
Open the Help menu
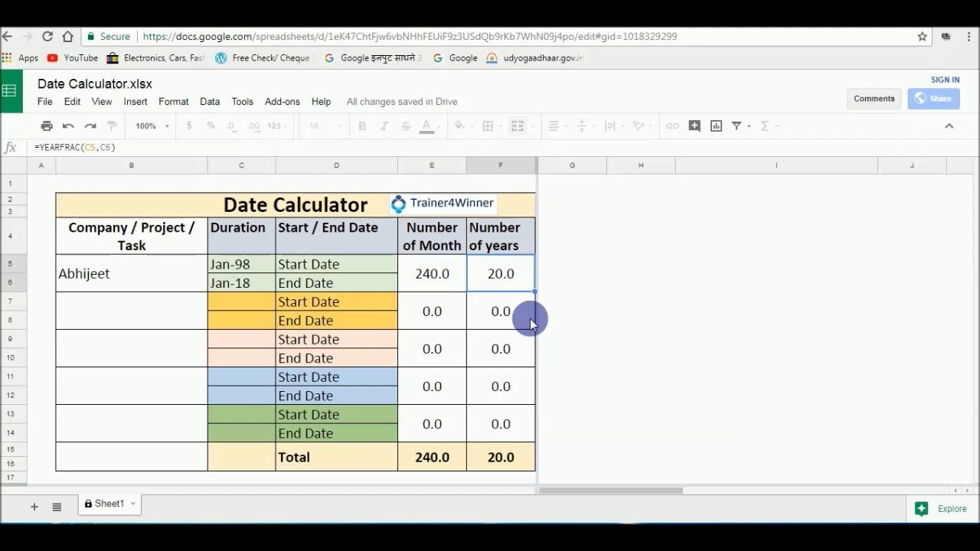[321, 102]
